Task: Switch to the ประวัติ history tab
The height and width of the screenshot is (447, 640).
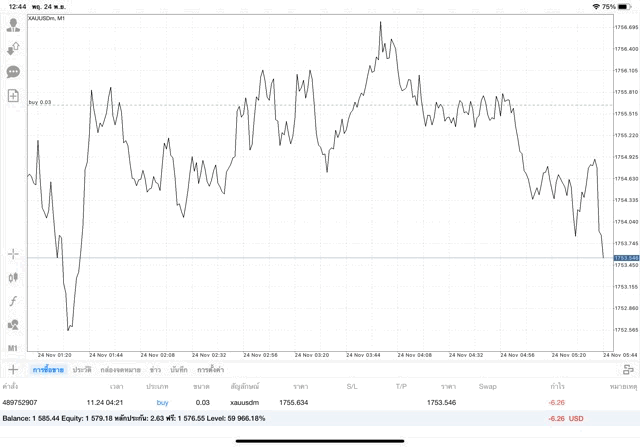Action: [81, 370]
